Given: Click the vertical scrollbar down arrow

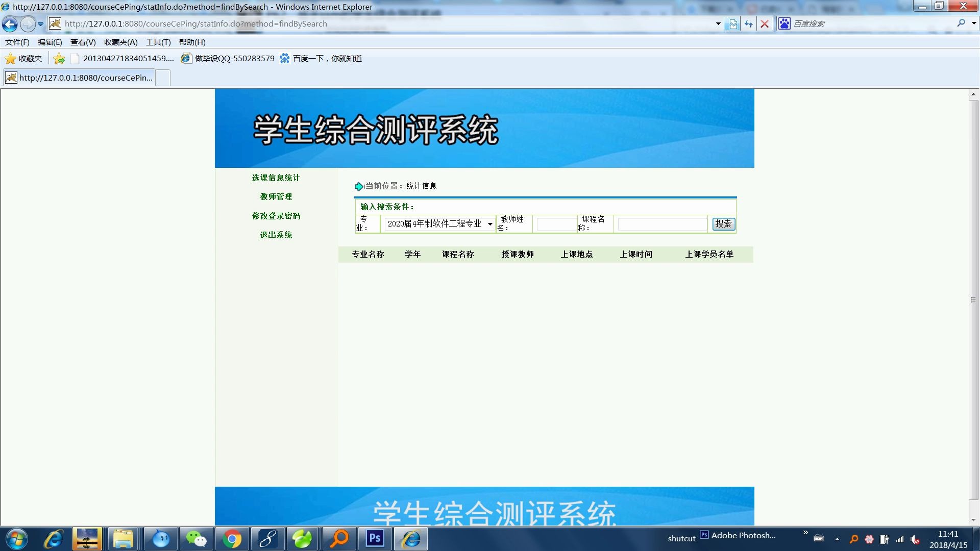Looking at the screenshot, I should pos(972,519).
